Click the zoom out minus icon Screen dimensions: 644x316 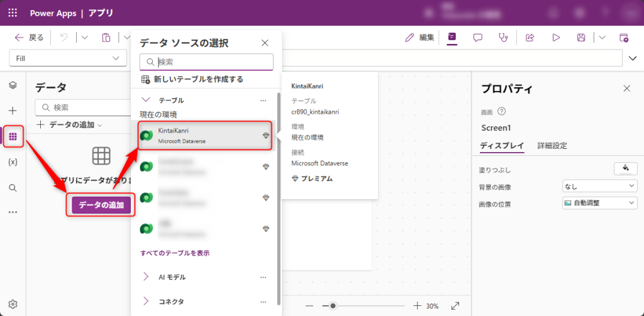pyautogui.click(x=309, y=306)
